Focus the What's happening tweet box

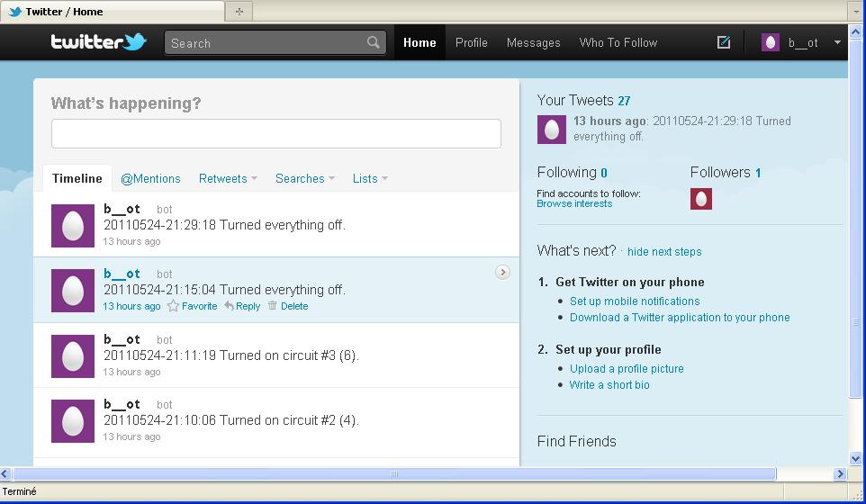click(x=276, y=133)
